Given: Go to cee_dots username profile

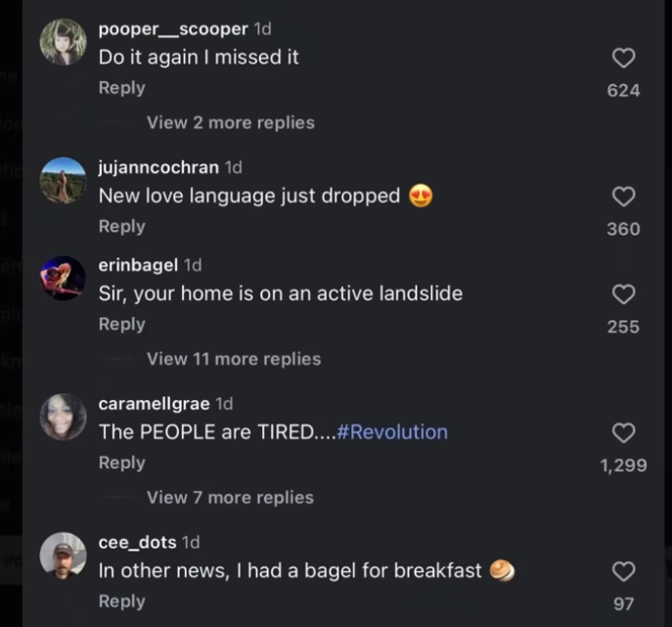Looking at the screenshot, I should pos(138,542).
